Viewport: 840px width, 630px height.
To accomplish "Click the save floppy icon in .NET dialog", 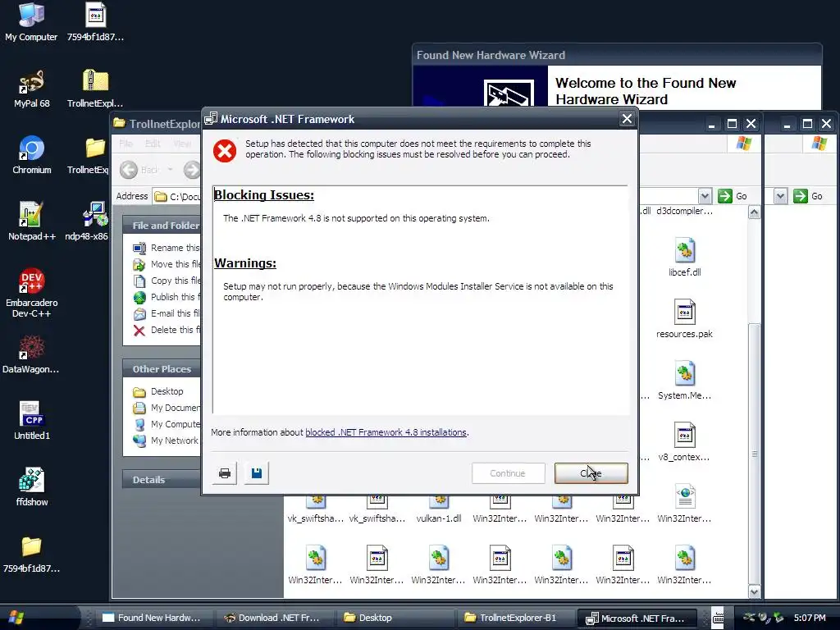I will coord(257,473).
